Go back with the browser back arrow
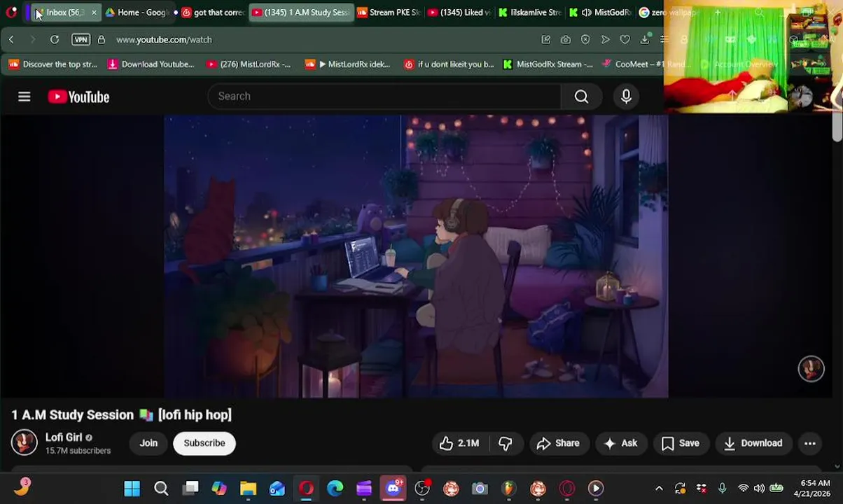 11,40
